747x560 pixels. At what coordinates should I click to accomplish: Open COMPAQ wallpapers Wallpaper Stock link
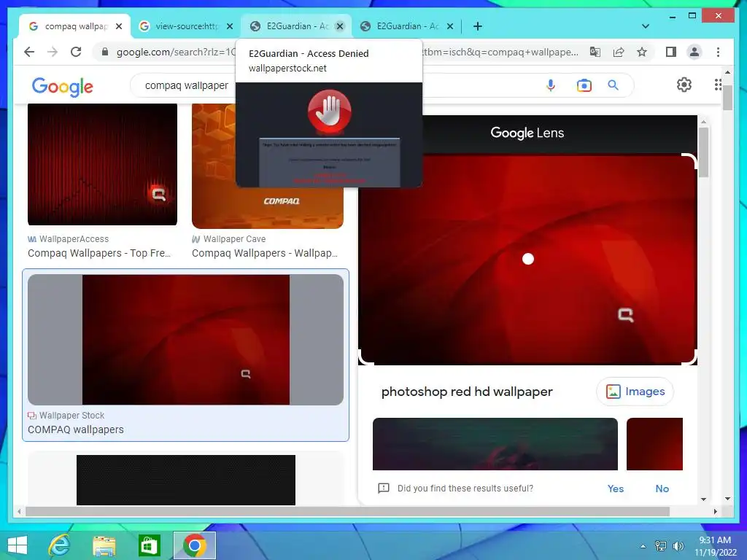point(76,429)
